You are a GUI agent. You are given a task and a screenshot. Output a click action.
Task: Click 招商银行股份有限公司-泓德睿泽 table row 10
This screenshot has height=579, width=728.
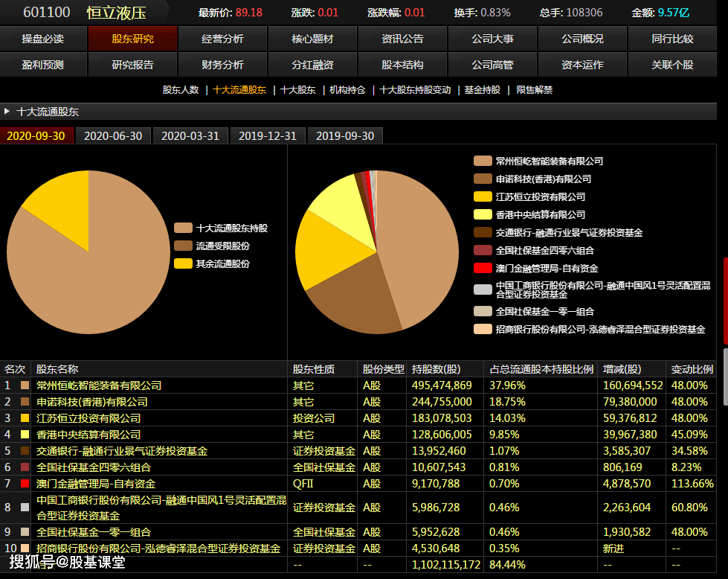click(358, 548)
